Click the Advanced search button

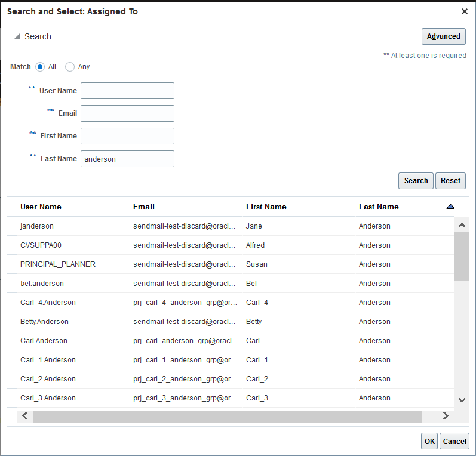tap(443, 36)
